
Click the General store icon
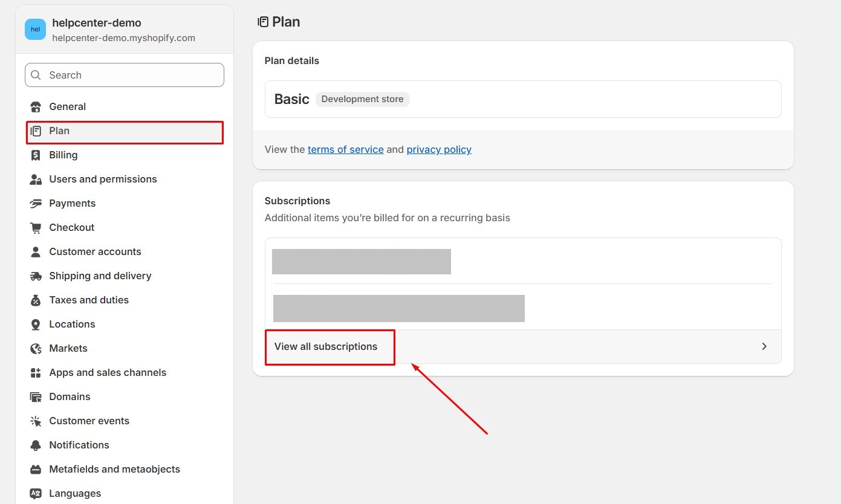(x=36, y=107)
